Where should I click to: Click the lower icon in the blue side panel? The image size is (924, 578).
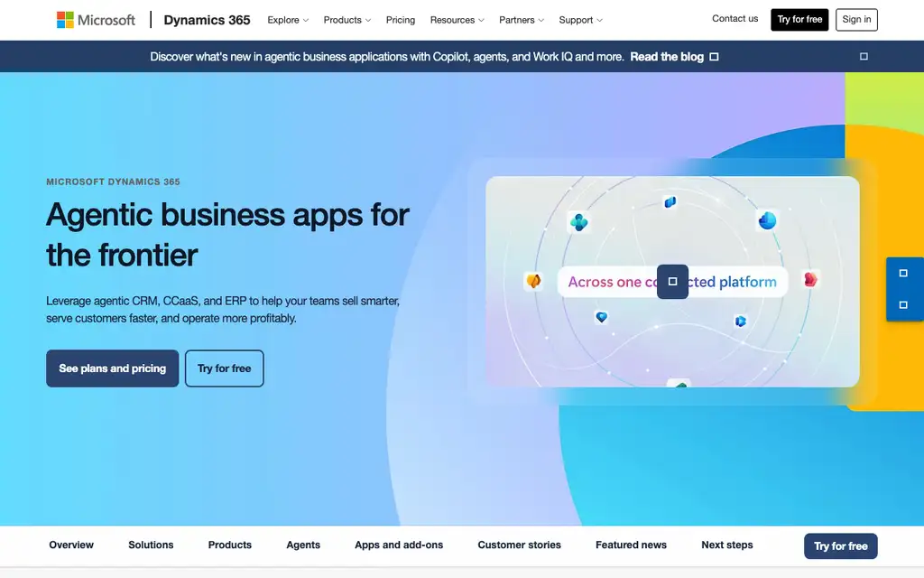(x=902, y=305)
